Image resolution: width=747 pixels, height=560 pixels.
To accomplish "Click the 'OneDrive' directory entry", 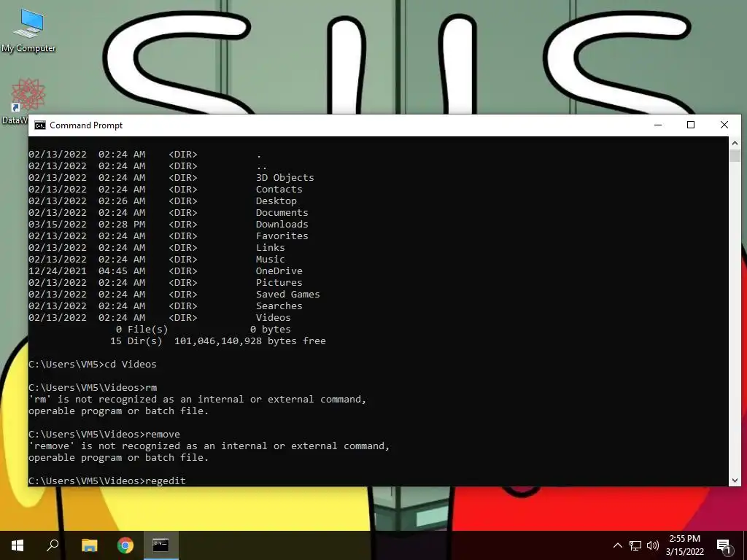I will coord(279,271).
